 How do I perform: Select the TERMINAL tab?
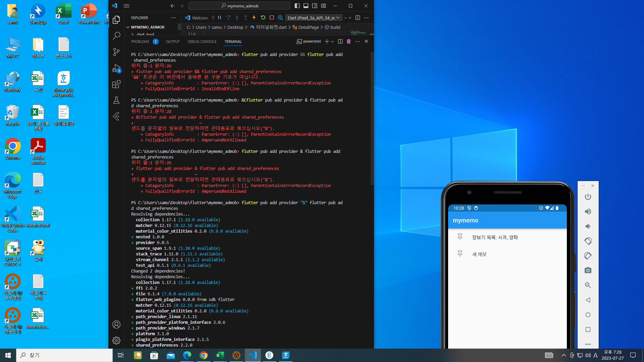233,42
